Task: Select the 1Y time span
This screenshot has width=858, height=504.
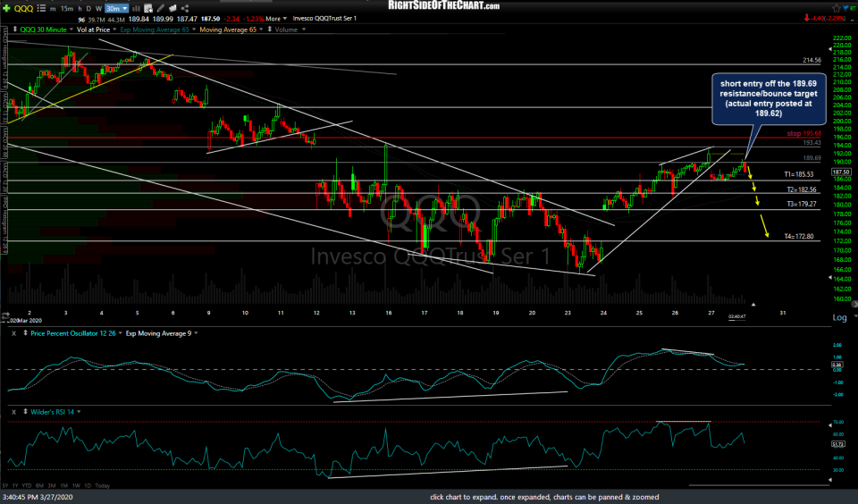Action: (x=15, y=485)
